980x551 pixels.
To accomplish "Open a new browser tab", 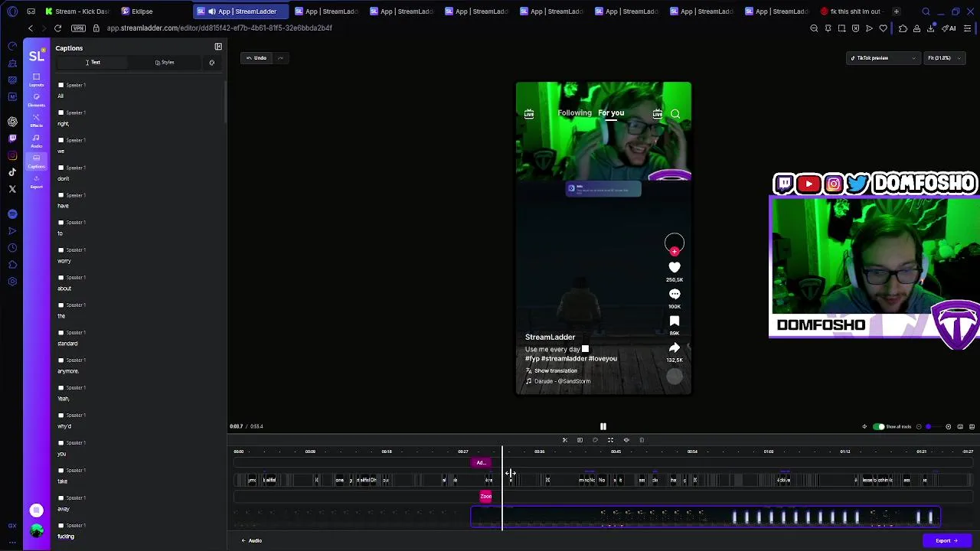I will (896, 11).
